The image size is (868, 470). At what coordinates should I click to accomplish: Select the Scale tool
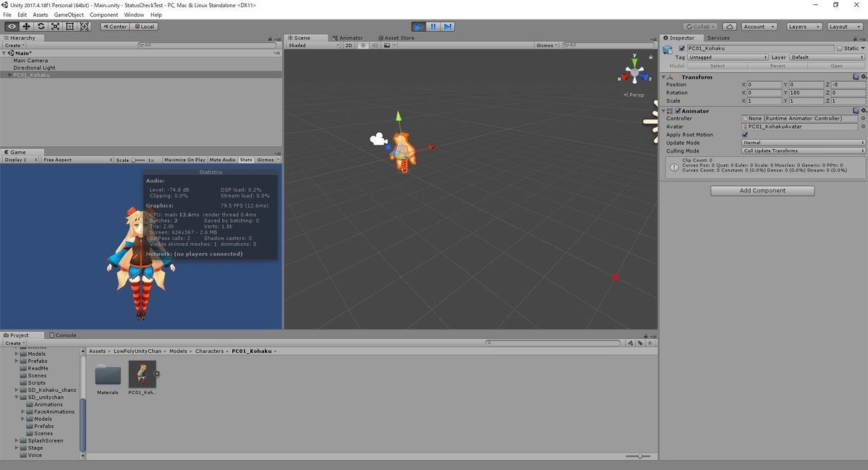[x=55, y=27]
